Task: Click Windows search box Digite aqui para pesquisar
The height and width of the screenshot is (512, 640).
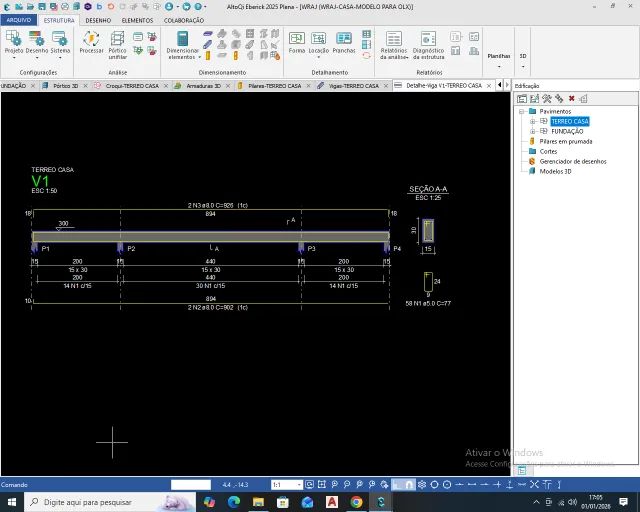Action: click(109, 502)
